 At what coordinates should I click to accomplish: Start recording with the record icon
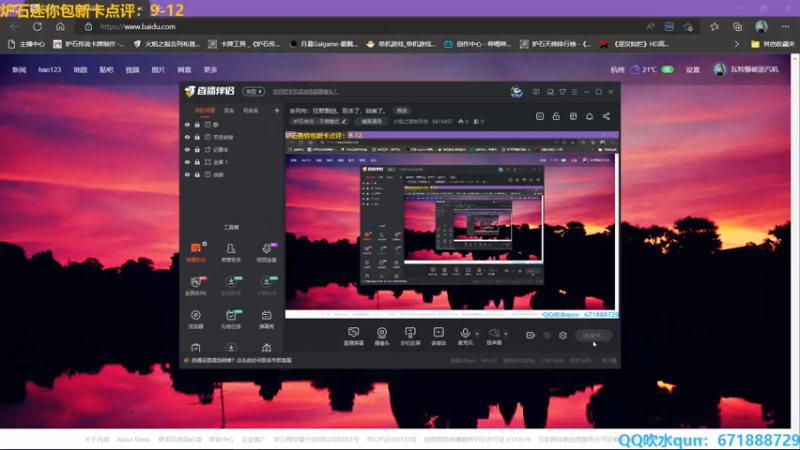(x=530, y=335)
